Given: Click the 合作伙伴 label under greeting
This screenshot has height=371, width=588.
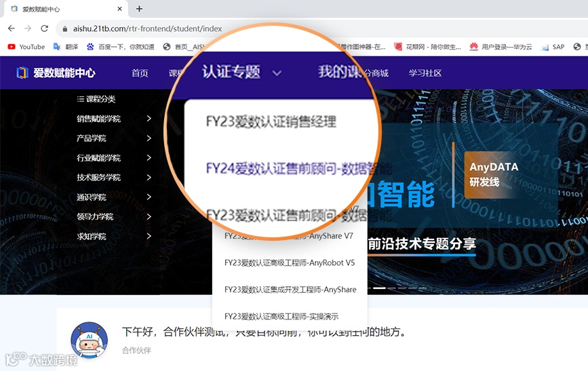Looking at the screenshot, I should coord(136,351).
